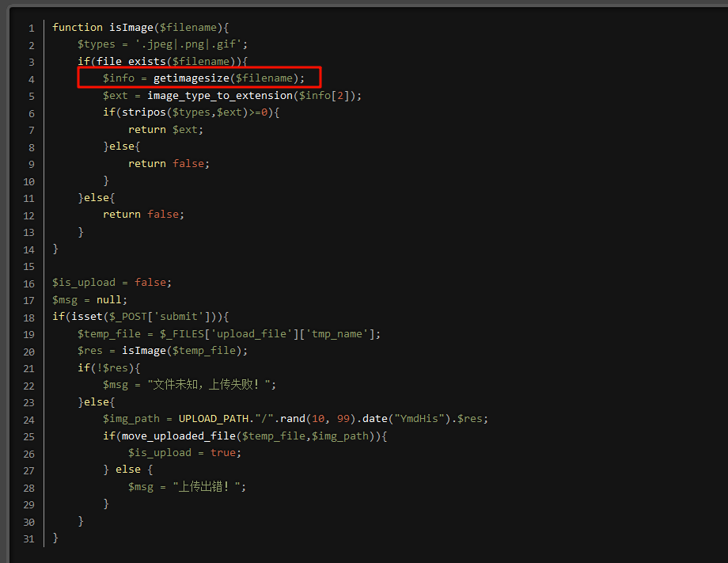Click image_type_to_extension on line 5
The image size is (728, 563).
220,95
